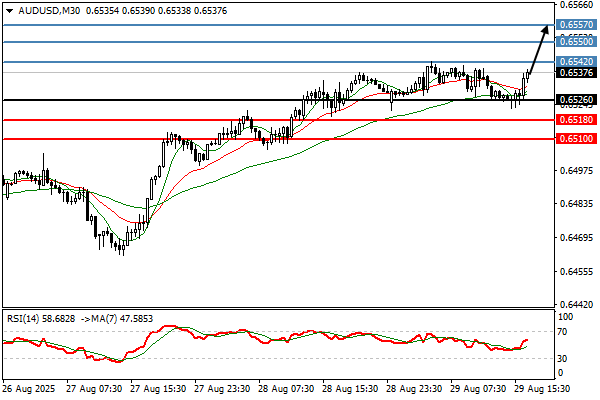Select the 28 Aug 15:30 time label
Image resolution: width=600 pixels, height=400 pixels.
pyautogui.click(x=350, y=389)
